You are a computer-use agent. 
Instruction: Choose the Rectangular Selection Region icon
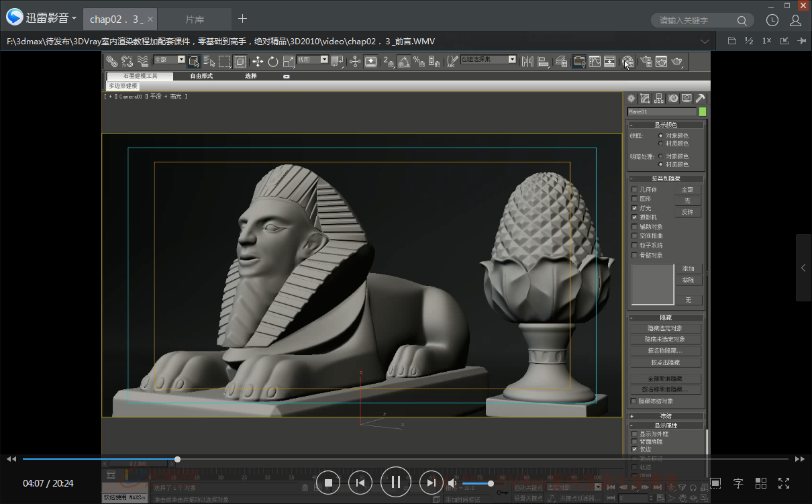click(x=225, y=62)
